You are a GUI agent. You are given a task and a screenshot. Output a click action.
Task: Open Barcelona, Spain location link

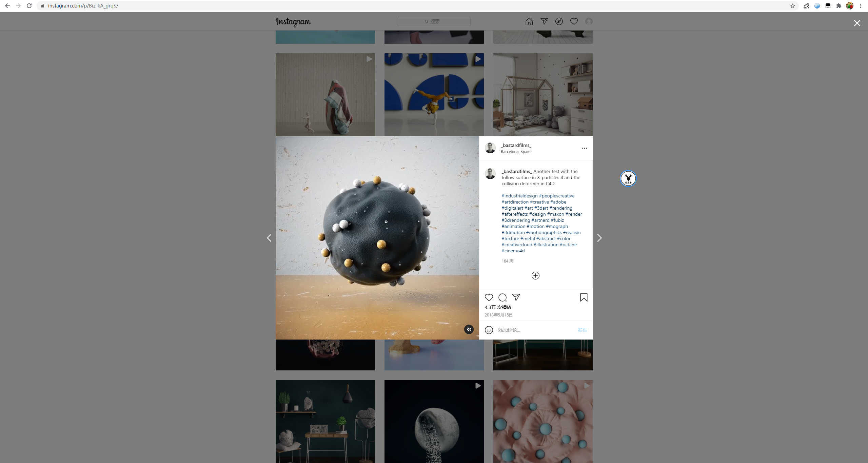pos(515,152)
